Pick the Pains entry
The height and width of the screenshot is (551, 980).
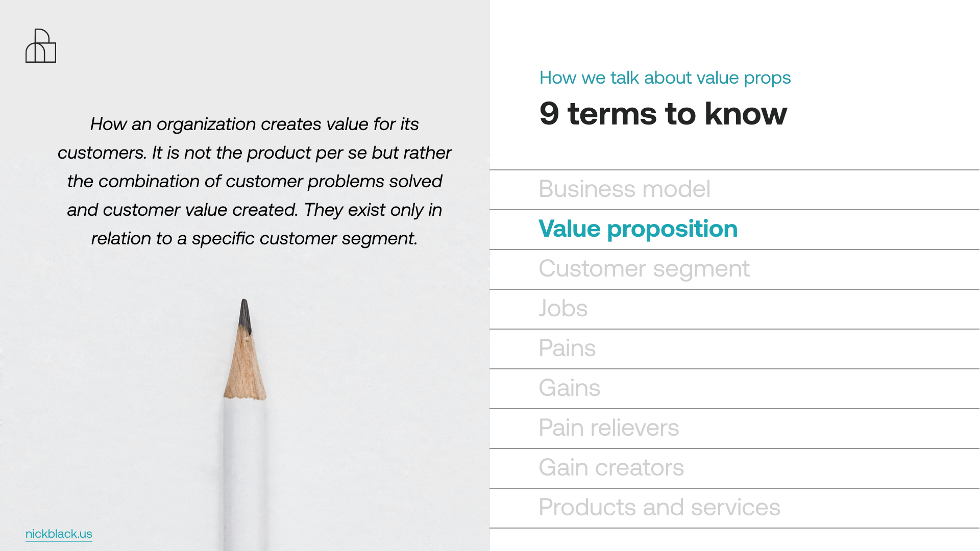click(x=567, y=348)
